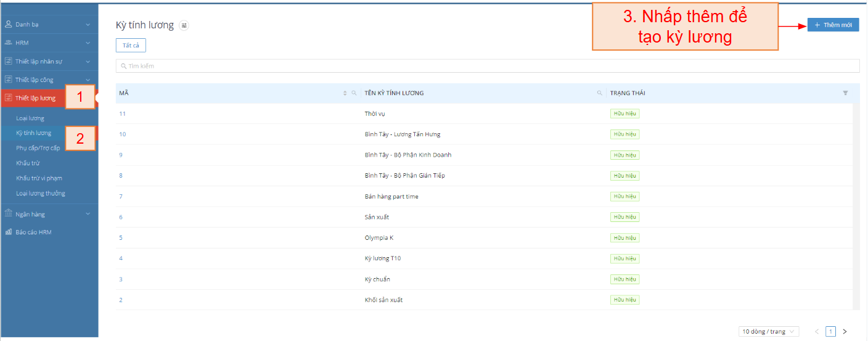Click the Tất cả filter button
The image size is (868, 341).
pyautogui.click(x=131, y=45)
